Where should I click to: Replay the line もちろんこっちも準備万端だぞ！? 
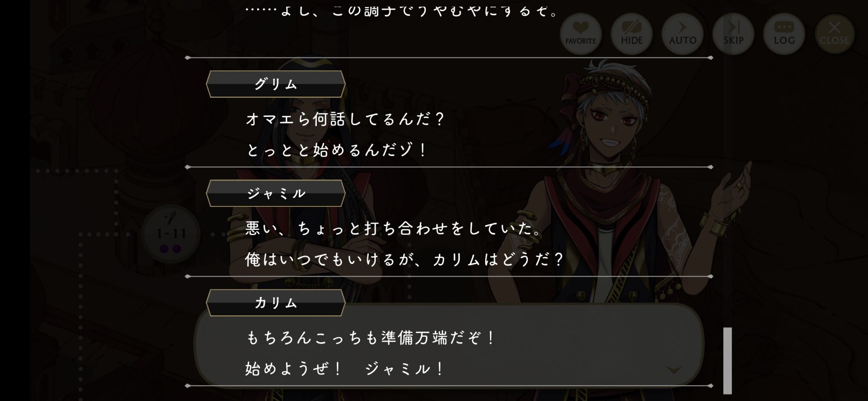370,338
